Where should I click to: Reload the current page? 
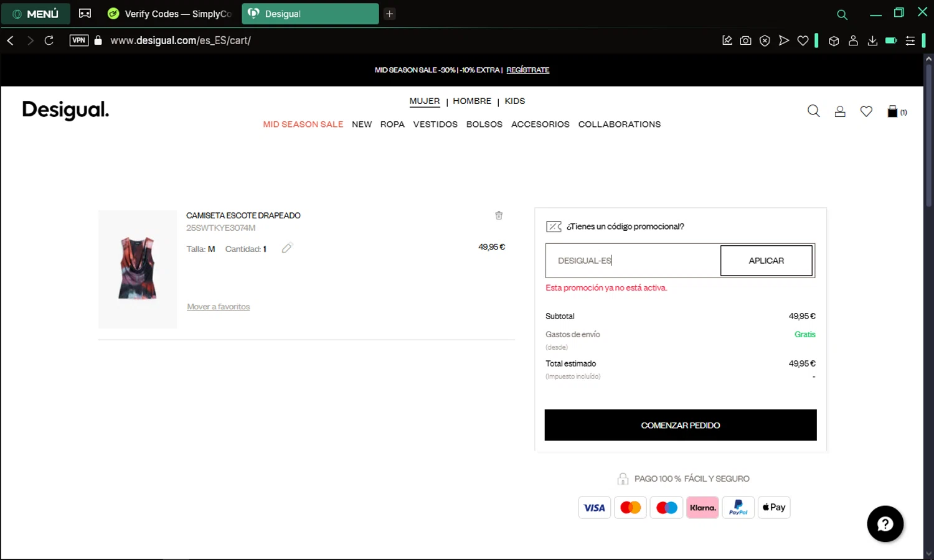point(49,40)
